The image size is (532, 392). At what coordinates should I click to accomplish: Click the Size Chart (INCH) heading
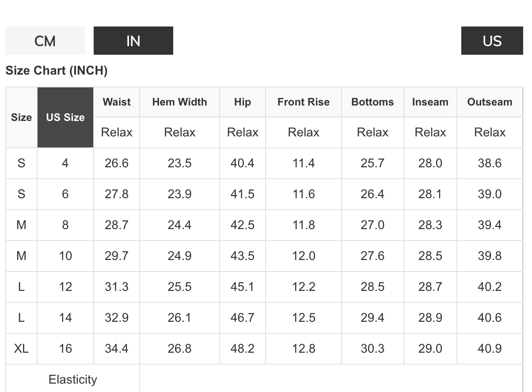57,71
